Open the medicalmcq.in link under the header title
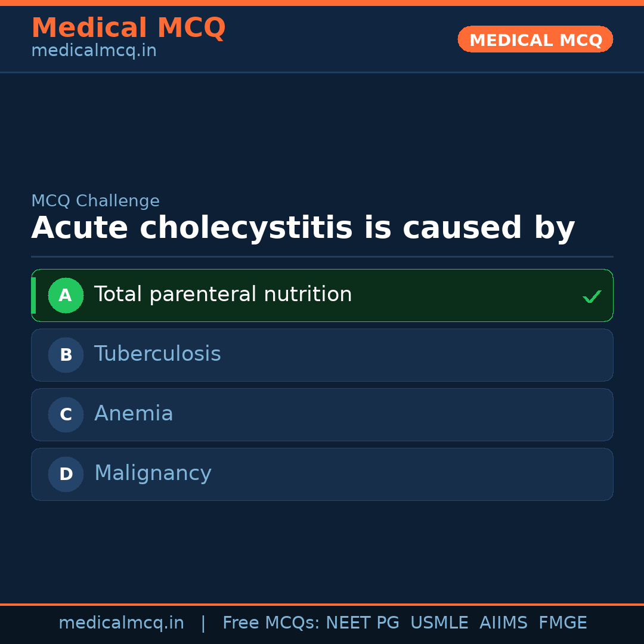The height and width of the screenshot is (644, 644). [x=94, y=51]
